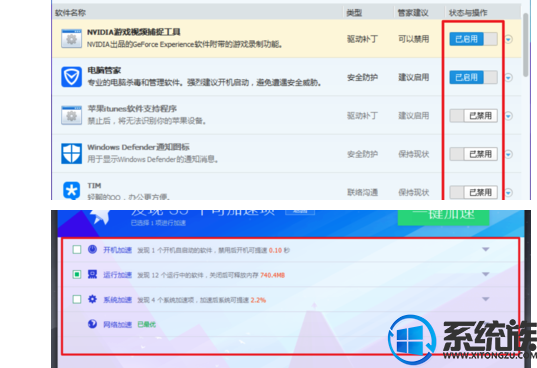Screen dimensions: 537x368
Task: Open the 网络加速 link
Action: click(117, 325)
